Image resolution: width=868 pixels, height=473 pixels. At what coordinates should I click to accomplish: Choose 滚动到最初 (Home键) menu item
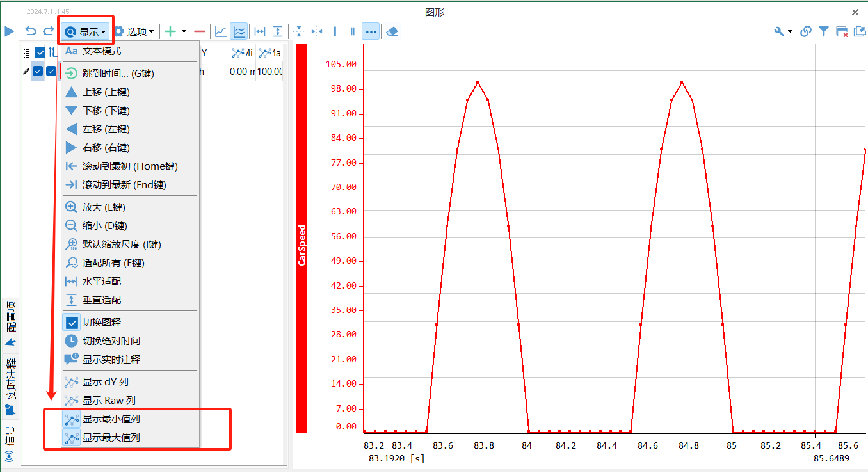130,166
